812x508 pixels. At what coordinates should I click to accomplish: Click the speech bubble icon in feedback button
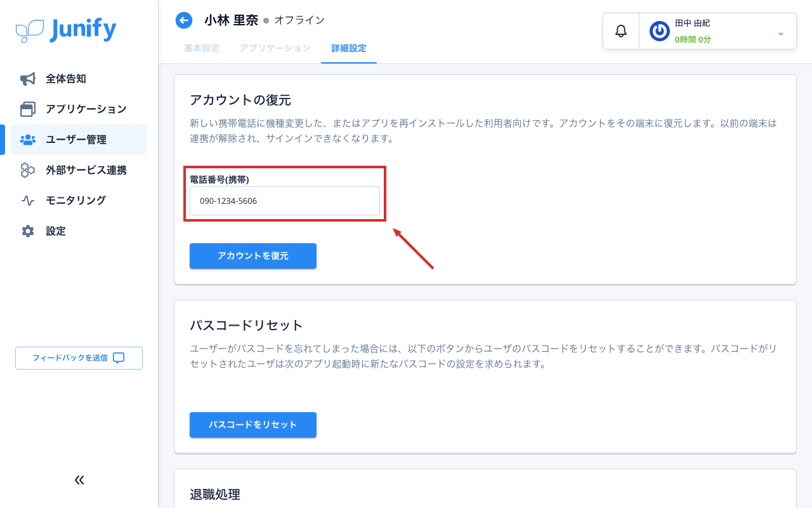tap(119, 358)
